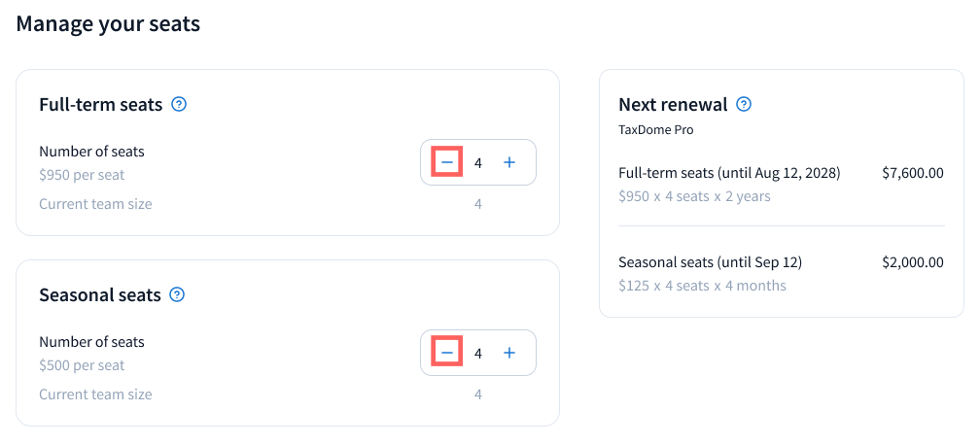
Task: Focus the Seasonal number of seats field
Action: coord(478,354)
